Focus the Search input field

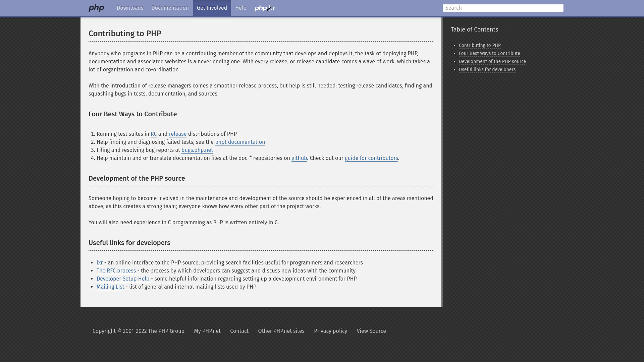tap(503, 8)
